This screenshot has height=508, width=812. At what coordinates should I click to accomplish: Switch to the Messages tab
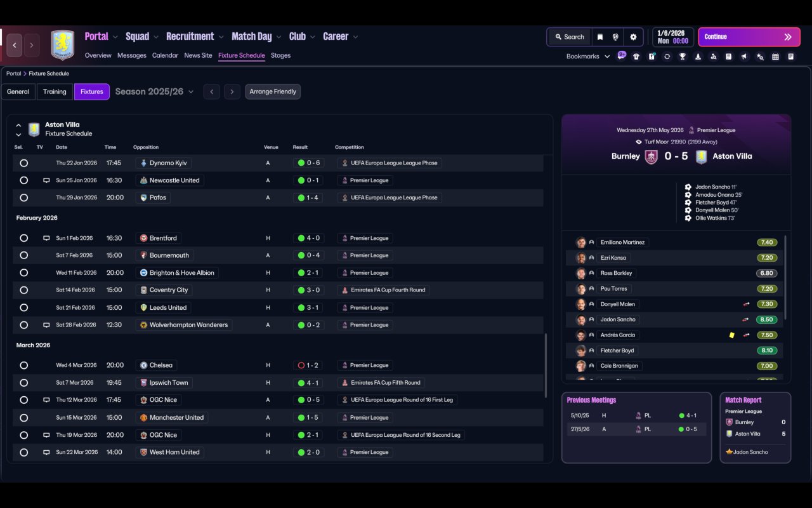pyautogui.click(x=132, y=56)
